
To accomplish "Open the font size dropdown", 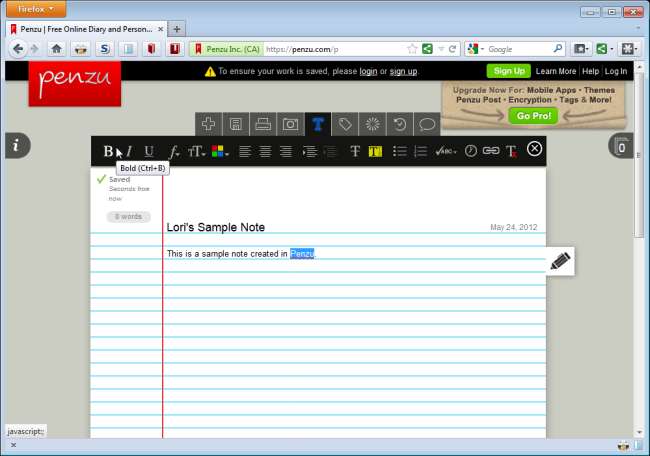I will [x=196, y=151].
